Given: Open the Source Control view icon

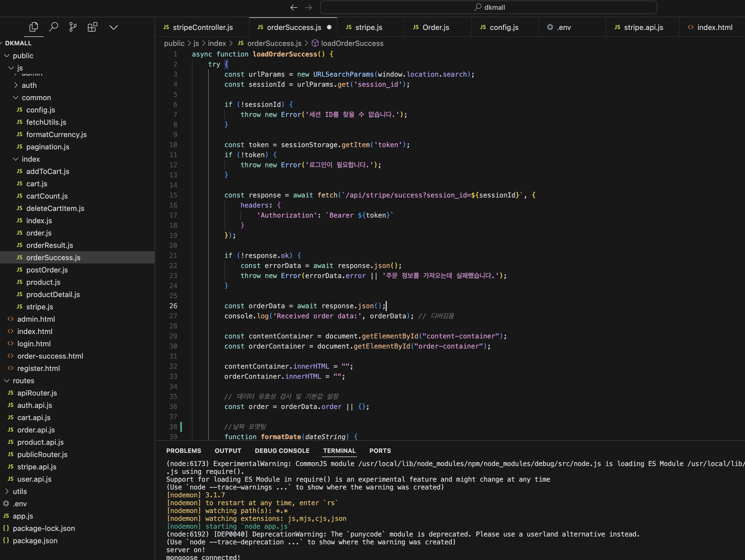Looking at the screenshot, I should [x=73, y=27].
